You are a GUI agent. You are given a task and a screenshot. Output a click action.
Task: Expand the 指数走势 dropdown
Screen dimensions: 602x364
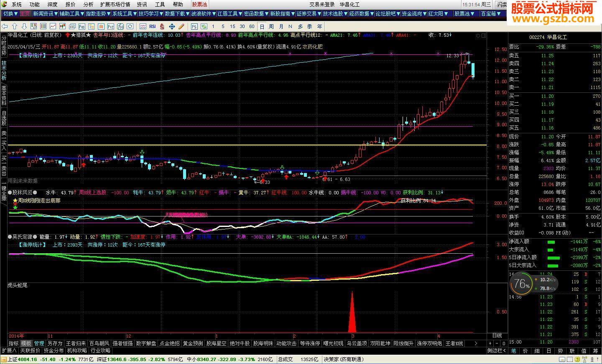coord(97,13)
